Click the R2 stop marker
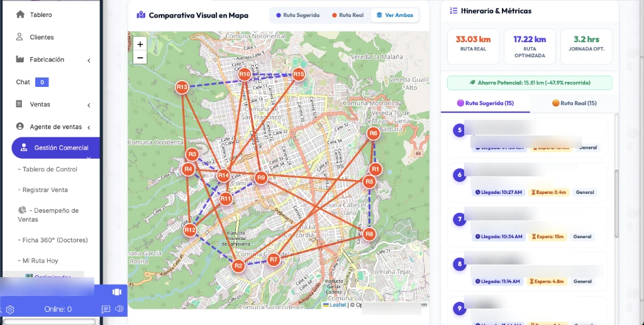Screen dimensions: 644x325 pyautogui.click(x=238, y=266)
